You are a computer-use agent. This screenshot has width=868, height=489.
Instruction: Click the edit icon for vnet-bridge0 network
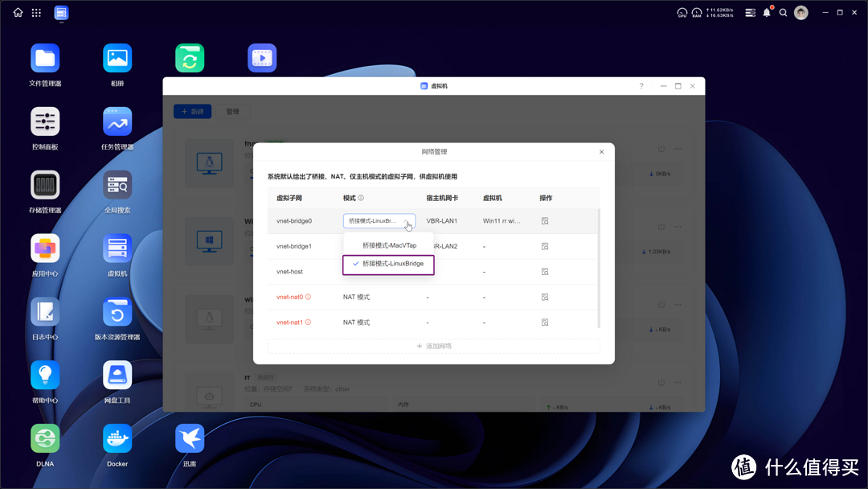pyautogui.click(x=544, y=221)
